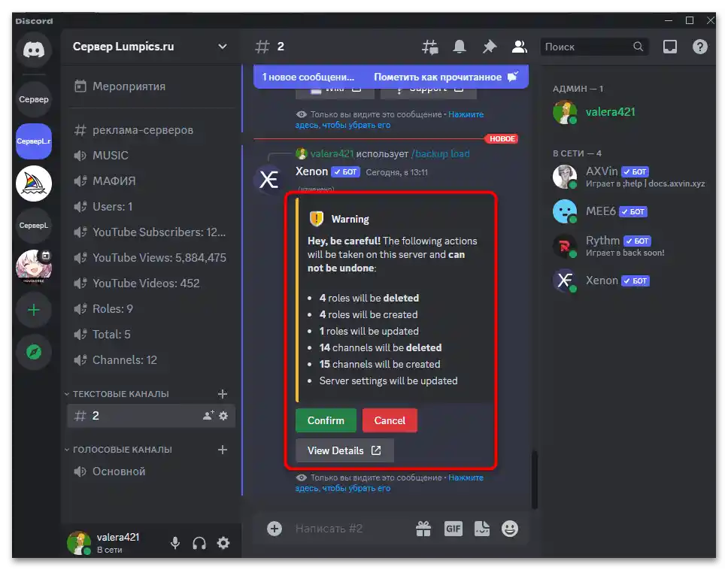This screenshot has width=728, height=570.
Task: Toggle member list icon
Action: point(519,47)
